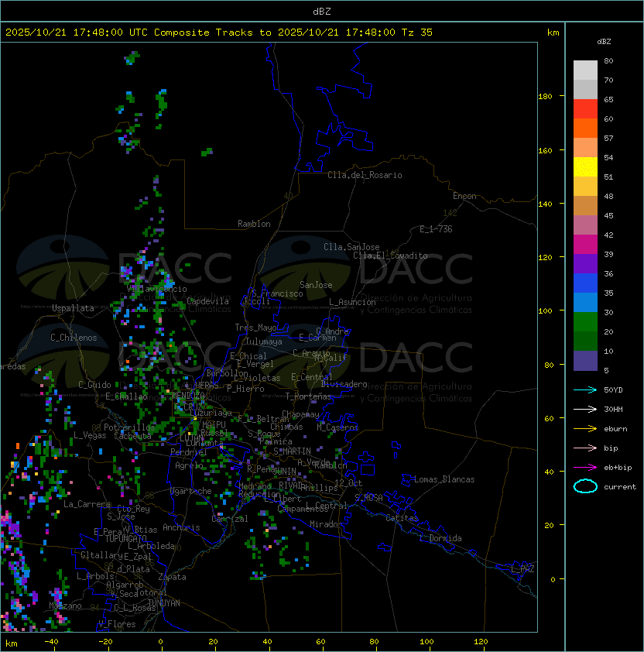The width and height of the screenshot is (644, 652).
Task: Click the 'dBZ' heading above the color scale
Action: coord(604,42)
